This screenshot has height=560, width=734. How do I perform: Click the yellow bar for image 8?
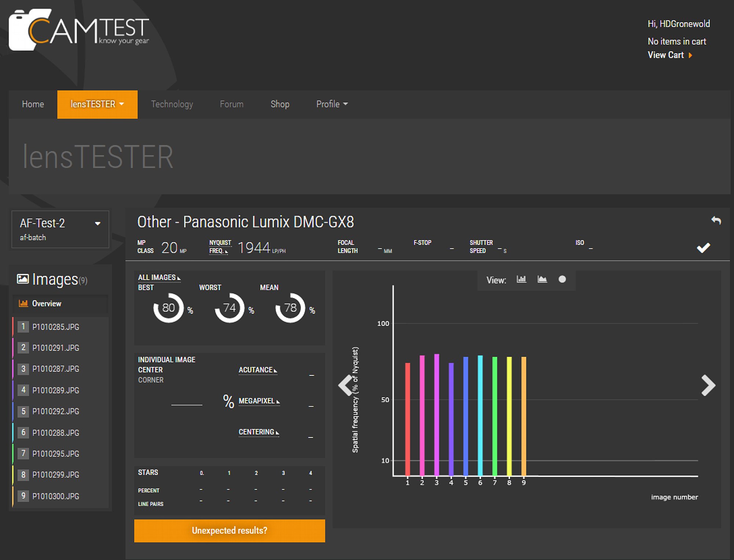[x=509, y=416]
